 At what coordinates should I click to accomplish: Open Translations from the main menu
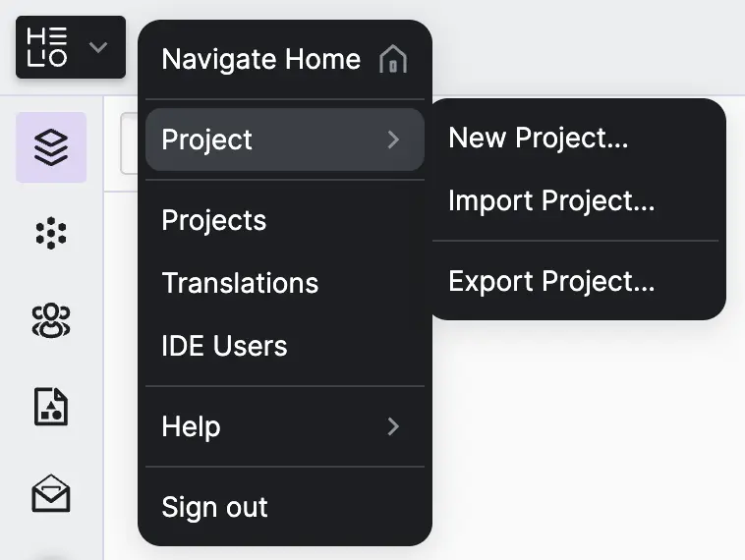click(240, 283)
